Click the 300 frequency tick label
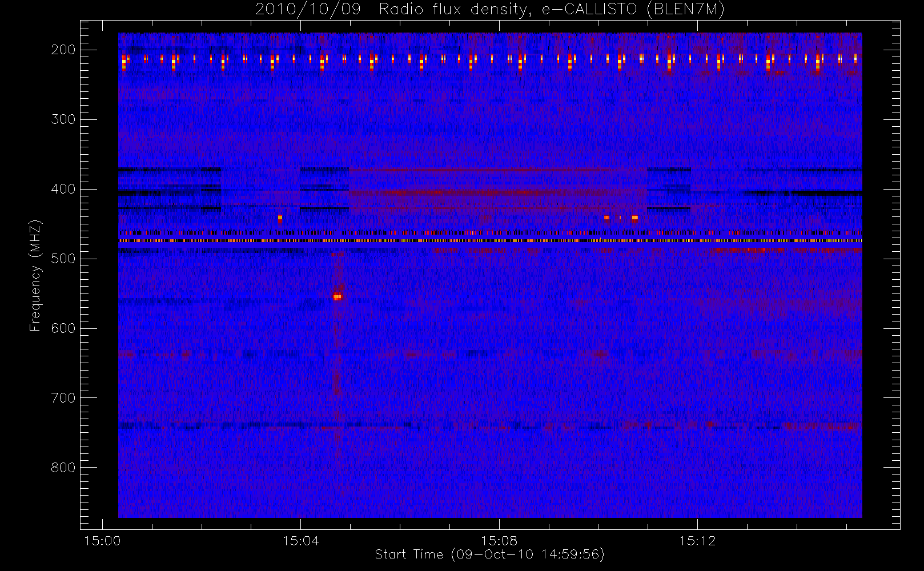 pos(63,119)
